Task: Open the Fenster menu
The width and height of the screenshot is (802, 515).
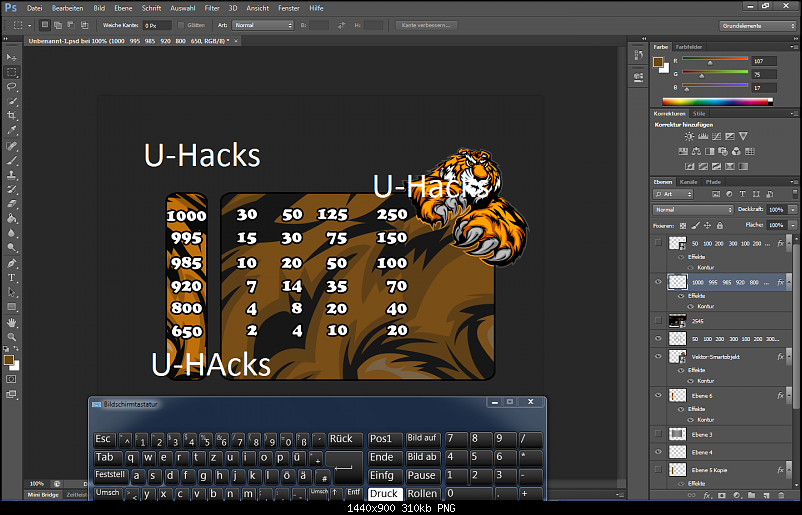Action: coord(289,8)
